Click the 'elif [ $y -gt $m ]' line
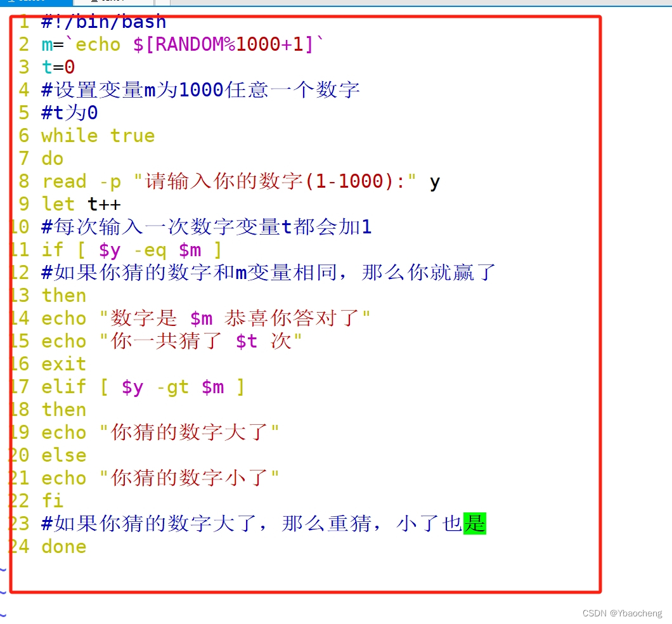This screenshot has height=624, width=672. 143,387
